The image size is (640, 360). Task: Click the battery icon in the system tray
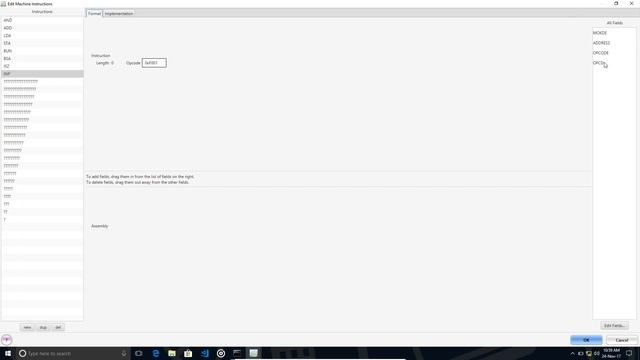(580, 353)
